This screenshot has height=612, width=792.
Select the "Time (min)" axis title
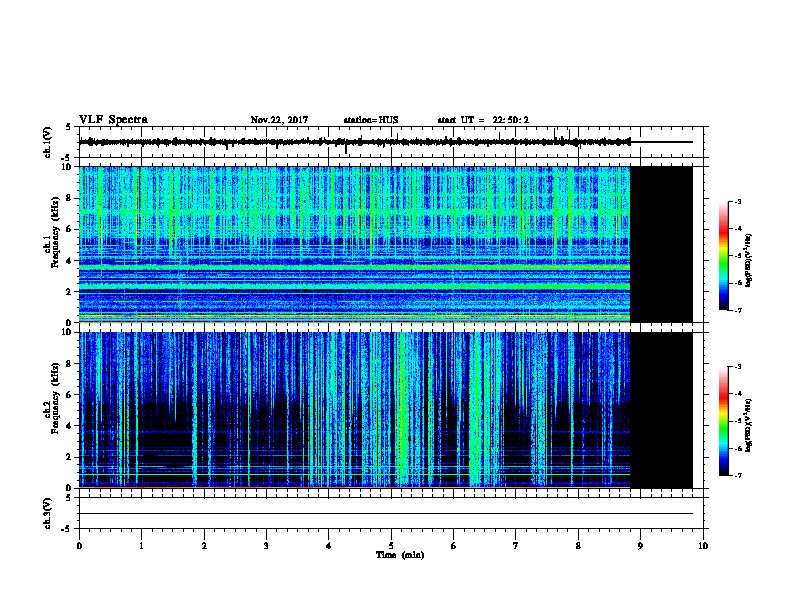point(400,555)
